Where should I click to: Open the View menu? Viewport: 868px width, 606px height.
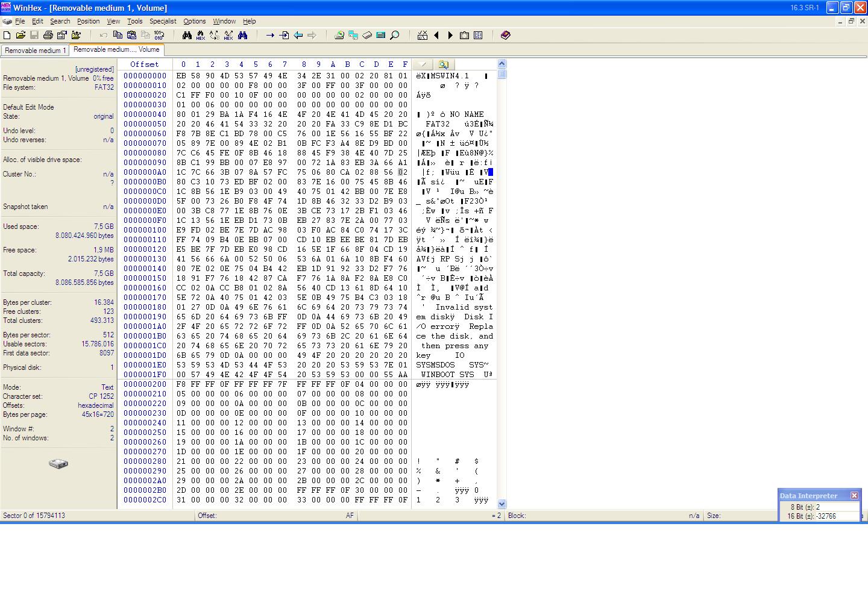[x=113, y=21]
